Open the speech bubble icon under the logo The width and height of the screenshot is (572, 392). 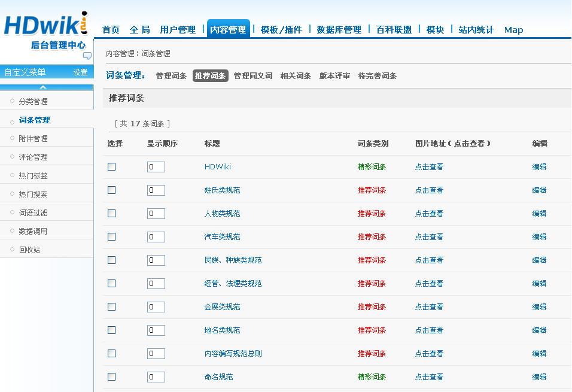pos(87,56)
